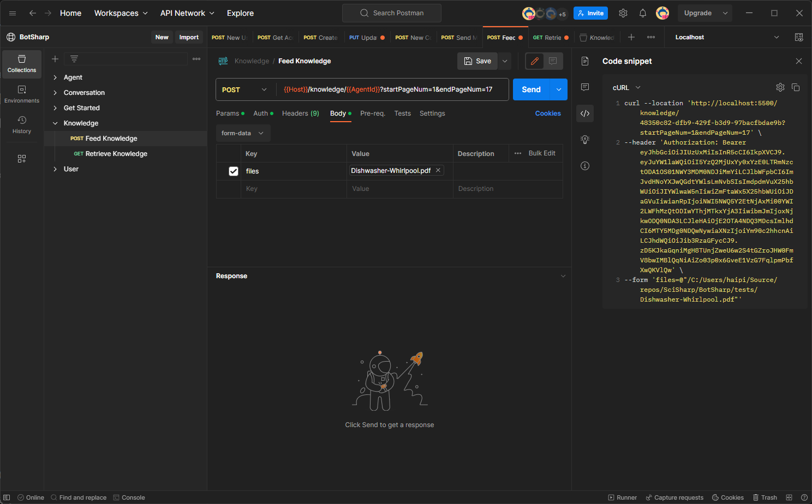This screenshot has height=504, width=812.
Task: Open the Comments panel in right sidebar
Action: tap(585, 87)
